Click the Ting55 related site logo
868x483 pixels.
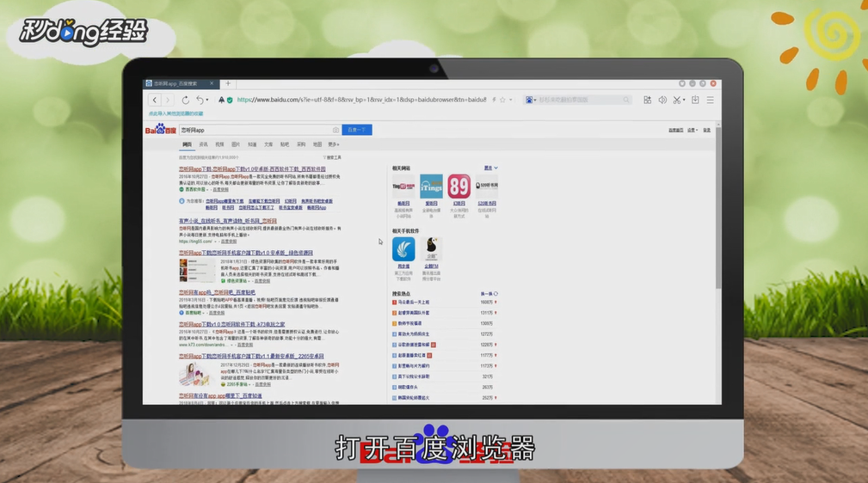click(x=403, y=186)
